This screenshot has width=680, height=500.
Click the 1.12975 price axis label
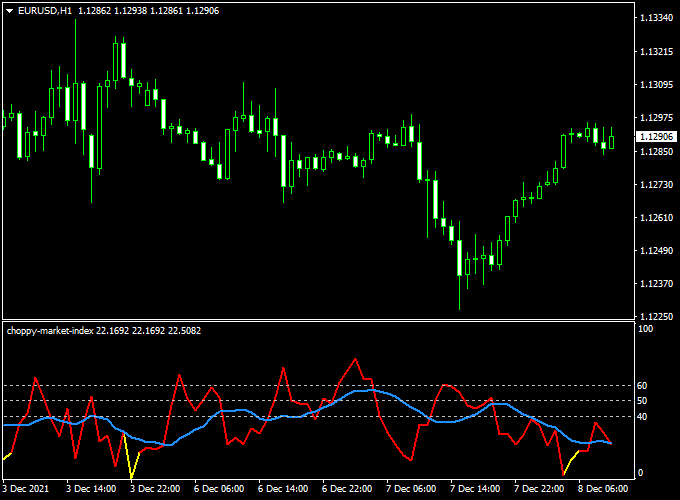[x=657, y=118]
